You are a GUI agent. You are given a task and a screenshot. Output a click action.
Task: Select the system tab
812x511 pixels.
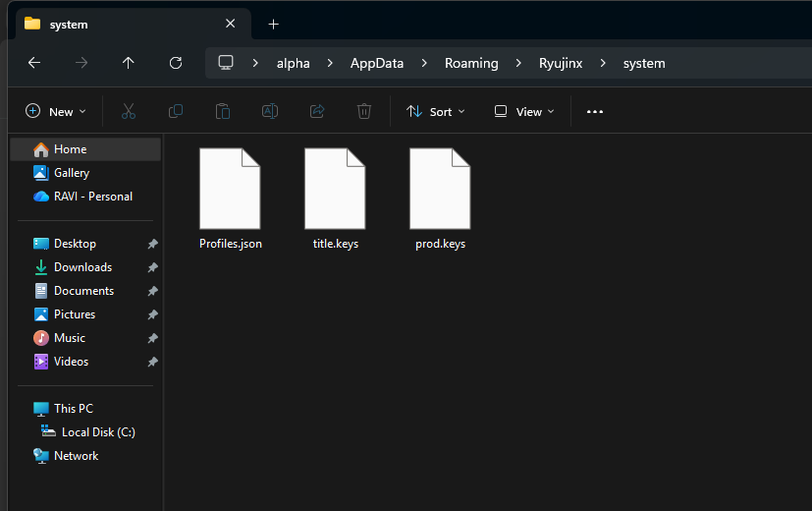click(134, 24)
